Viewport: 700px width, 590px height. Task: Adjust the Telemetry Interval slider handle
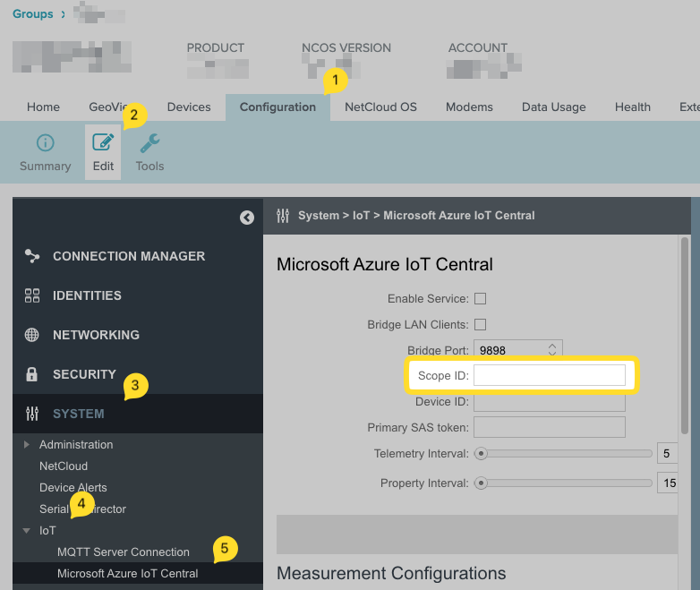(x=481, y=453)
